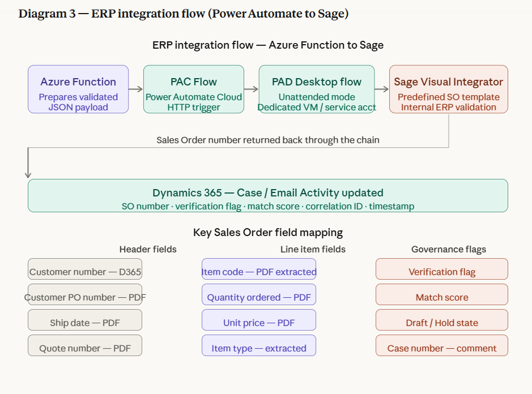Screen dimensions: 532x394
Task: Click arrow pointing to Sage Visual Integrator
Action: 382,89
